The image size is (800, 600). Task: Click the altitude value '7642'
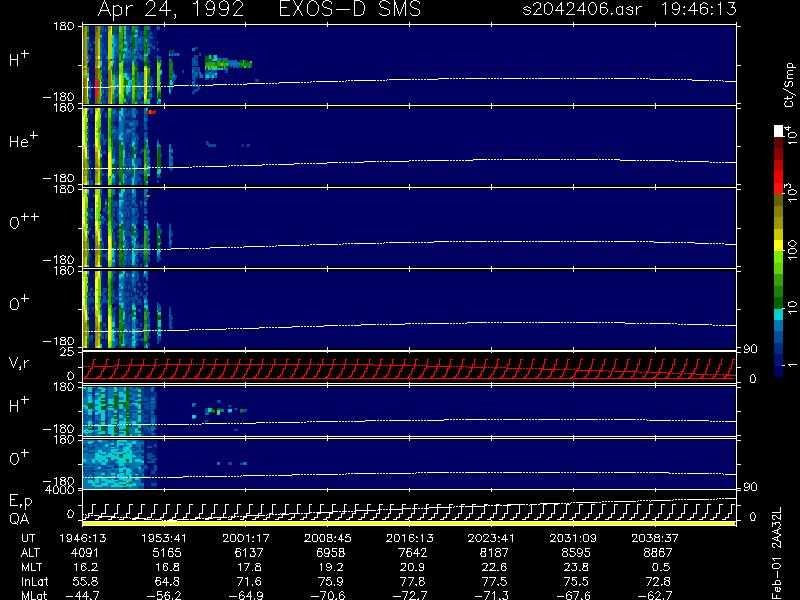pos(412,553)
